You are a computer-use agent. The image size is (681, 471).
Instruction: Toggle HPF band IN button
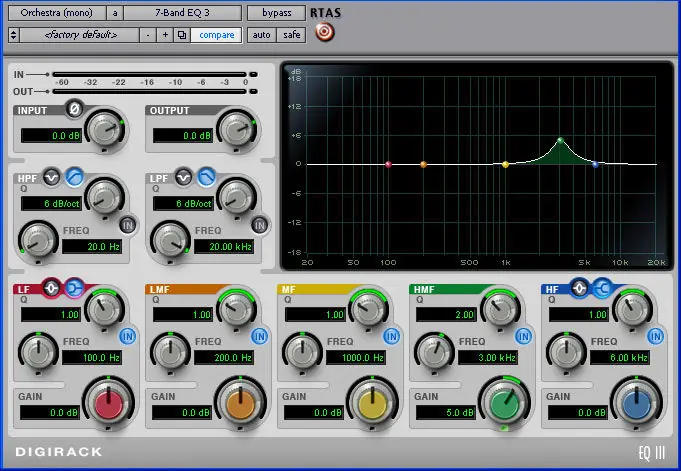point(128,225)
